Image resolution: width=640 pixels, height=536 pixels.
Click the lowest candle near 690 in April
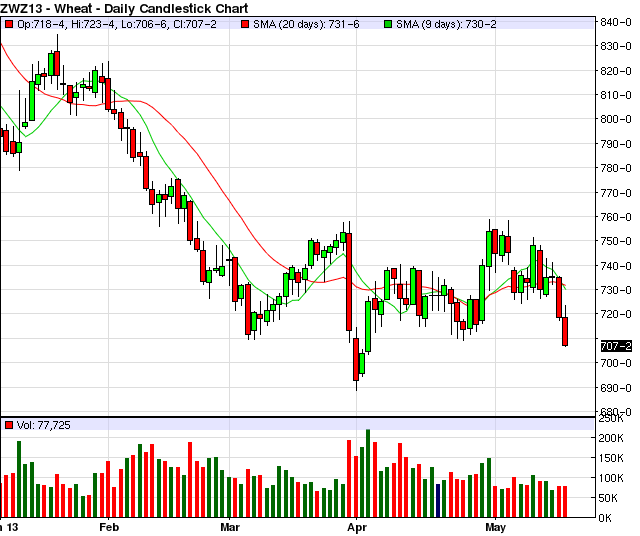356,359
